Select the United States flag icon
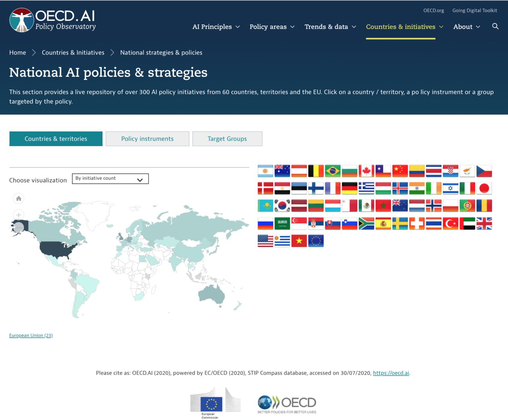The image size is (508, 420). (x=265, y=241)
